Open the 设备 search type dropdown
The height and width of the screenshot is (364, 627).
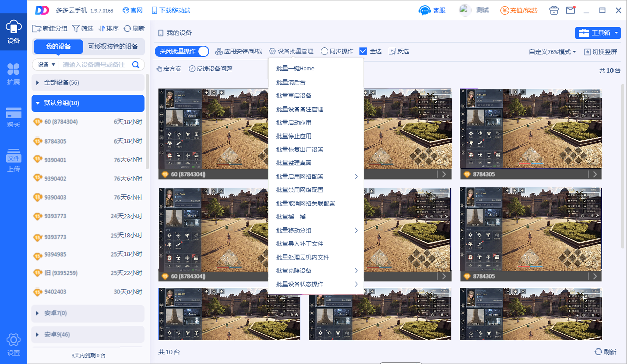coord(46,65)
